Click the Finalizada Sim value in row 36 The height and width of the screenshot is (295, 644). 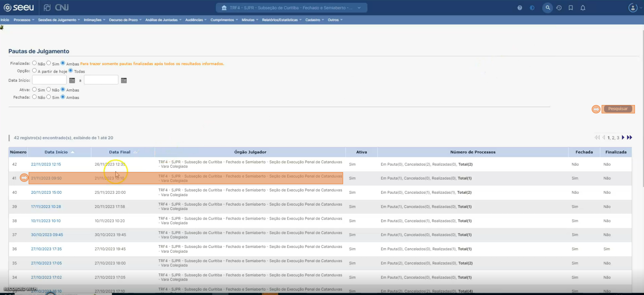(x=607, y=249)
